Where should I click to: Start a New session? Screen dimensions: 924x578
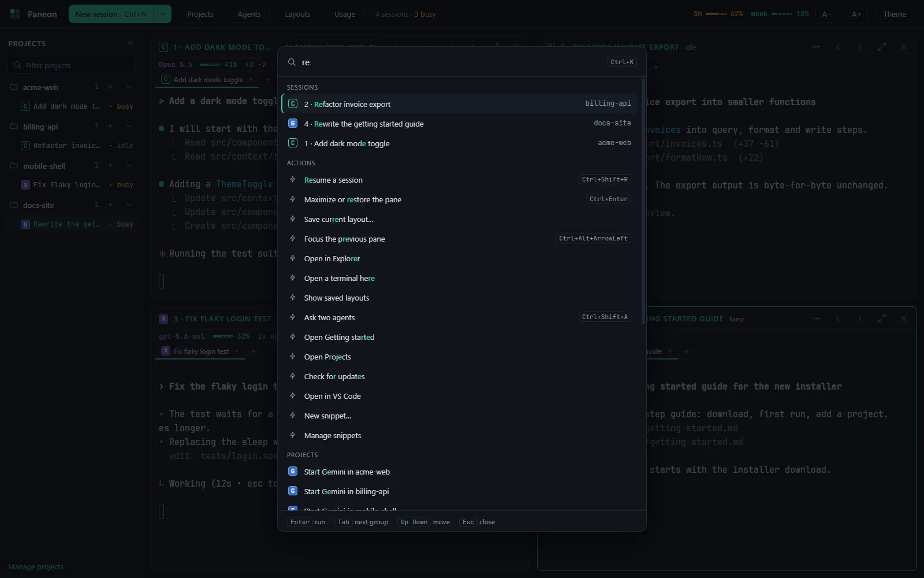pyautogui.click(x=111, y=14)
